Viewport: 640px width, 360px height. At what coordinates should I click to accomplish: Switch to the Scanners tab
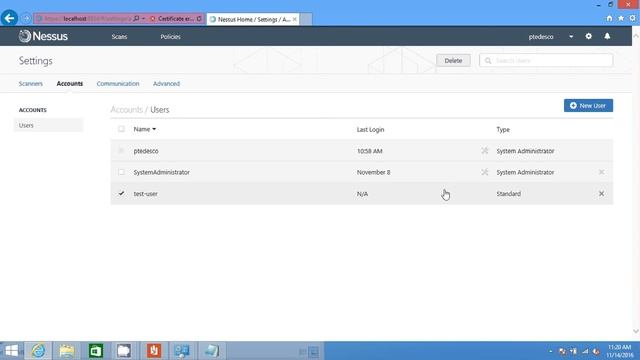click(31, 84)
